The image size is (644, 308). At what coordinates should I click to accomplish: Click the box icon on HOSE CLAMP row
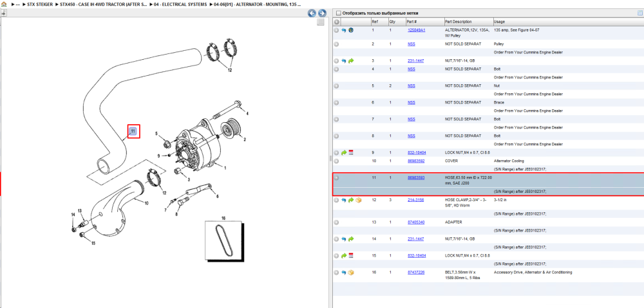click(357, 200)
